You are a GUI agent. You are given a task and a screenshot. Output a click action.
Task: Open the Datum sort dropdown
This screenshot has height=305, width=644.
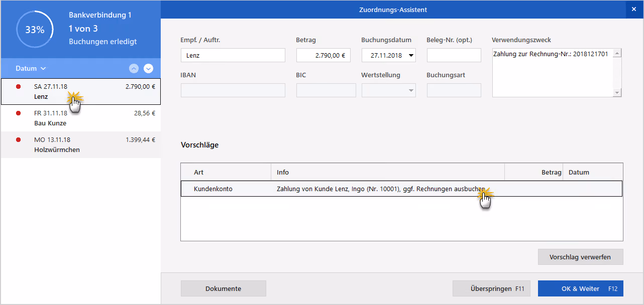click(31, 68)
